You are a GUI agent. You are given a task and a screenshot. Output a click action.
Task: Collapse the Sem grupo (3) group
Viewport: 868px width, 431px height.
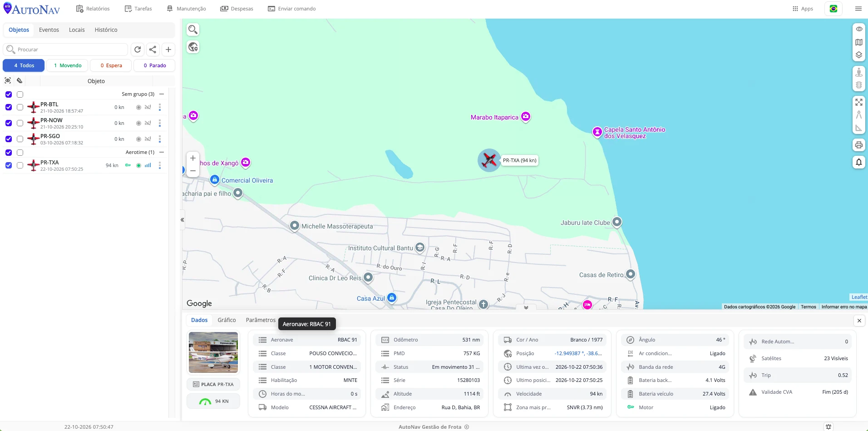tap(162, 94)
